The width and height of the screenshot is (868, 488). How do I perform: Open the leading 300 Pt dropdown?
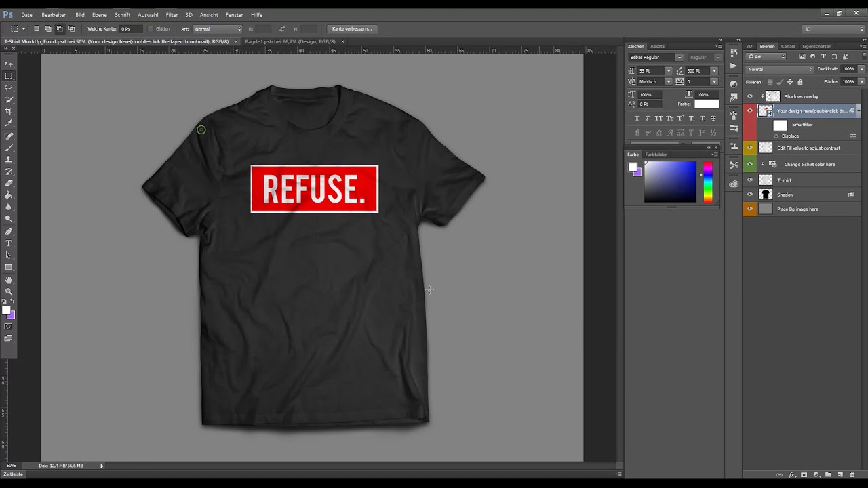coord(714,70)
